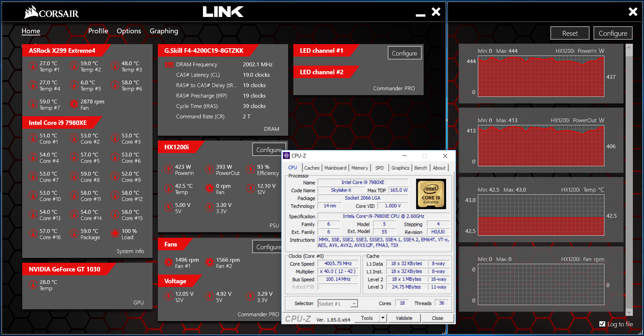Screen dimensions: 644x336
Task: Toggle the Log to file checkbox
Action: [x=602, y=324]
